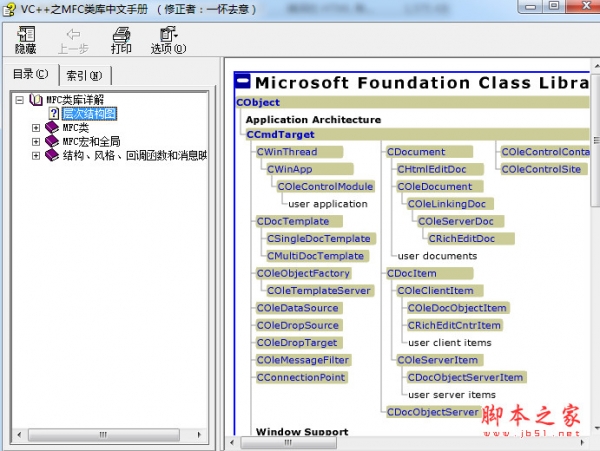Image resolution: width=600 pixels, height=451 pixels.
Task: Switch to the 索引 (Index) tab
Action: (x=85, y=76)
